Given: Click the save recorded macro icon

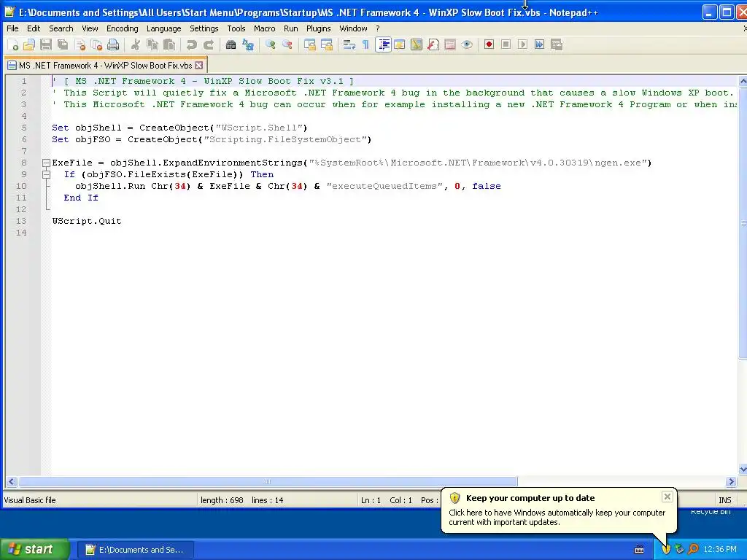Looking at the screenshot, I should click(x=557, y=44).
